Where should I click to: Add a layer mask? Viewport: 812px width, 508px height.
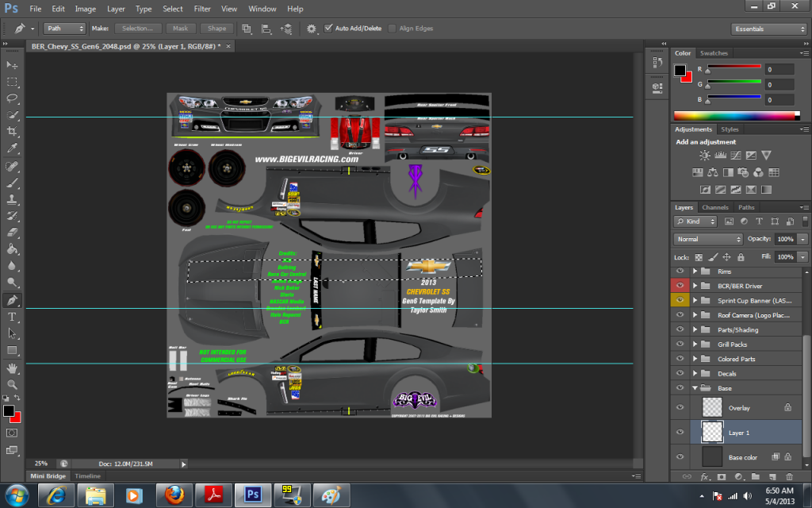point(722,476)
